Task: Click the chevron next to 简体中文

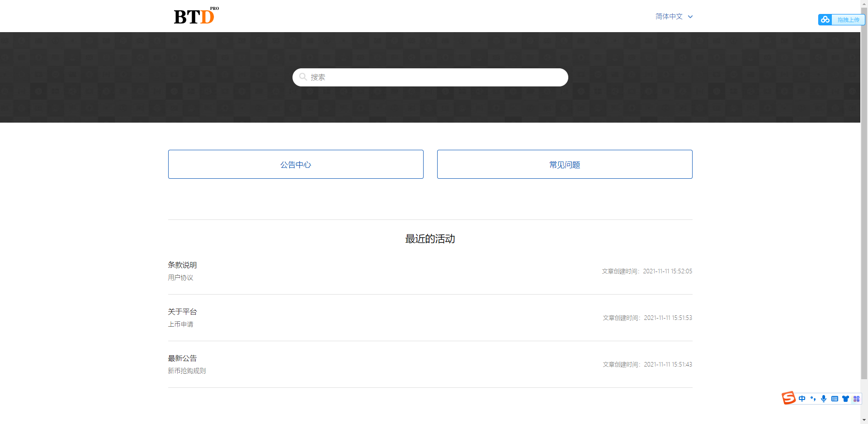Action: pyautogui.click(x=690, y=17)
